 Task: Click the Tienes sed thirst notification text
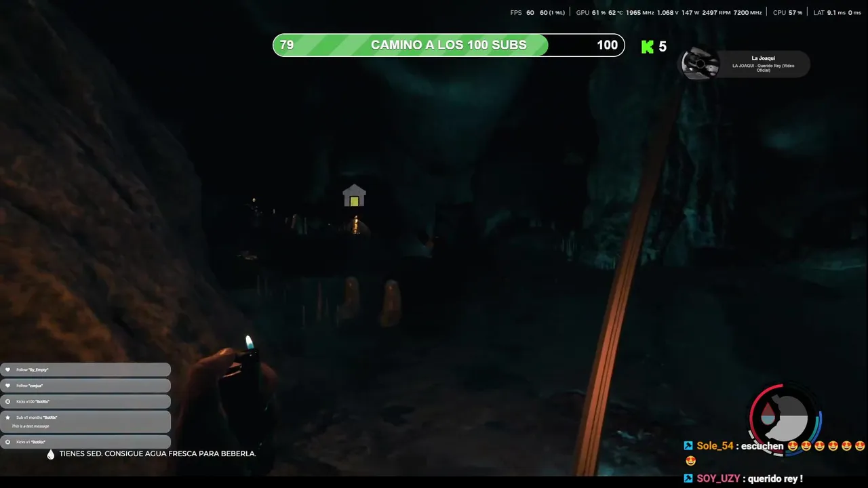[x=157, y=454]
